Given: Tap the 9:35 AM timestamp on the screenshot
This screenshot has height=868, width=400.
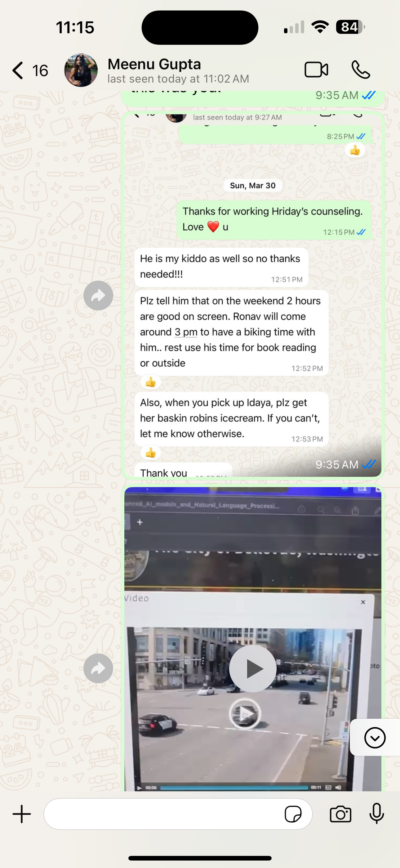Looking at the screenshot, I should (337, 465).
